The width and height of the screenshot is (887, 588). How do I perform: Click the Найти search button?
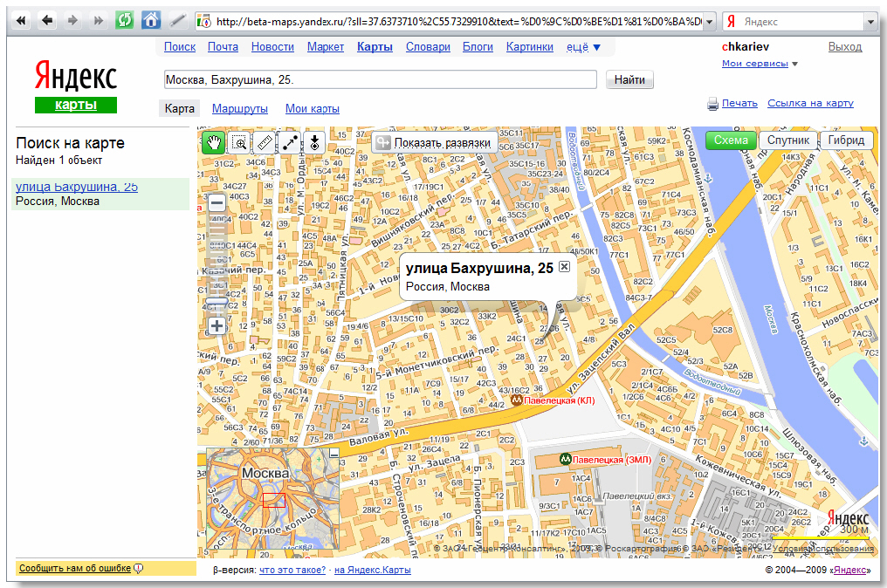pos(629,79)
